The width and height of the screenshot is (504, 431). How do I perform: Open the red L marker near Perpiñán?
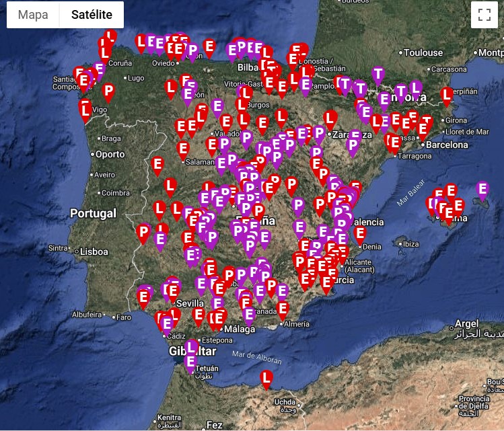[445, 95]
